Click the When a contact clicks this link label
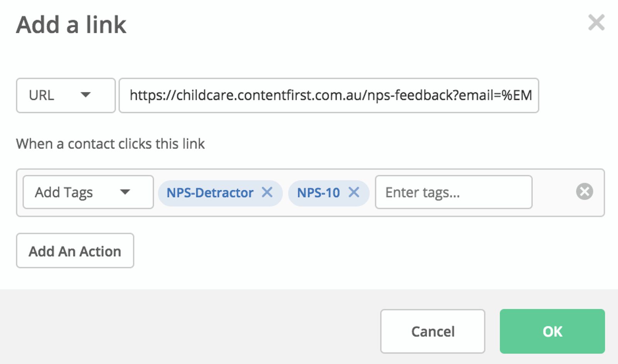This screenshot has width=618, height=364. pos(110,144)
